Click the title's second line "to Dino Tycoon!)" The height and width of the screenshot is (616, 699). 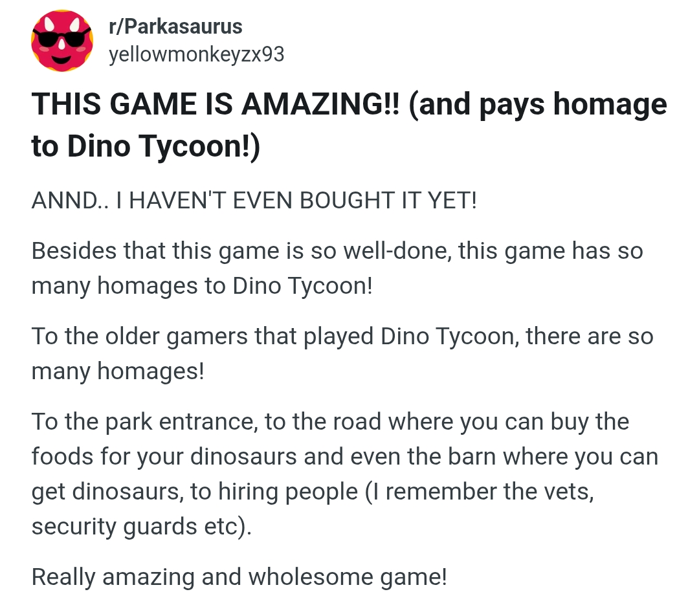click(x=146, y=147)
